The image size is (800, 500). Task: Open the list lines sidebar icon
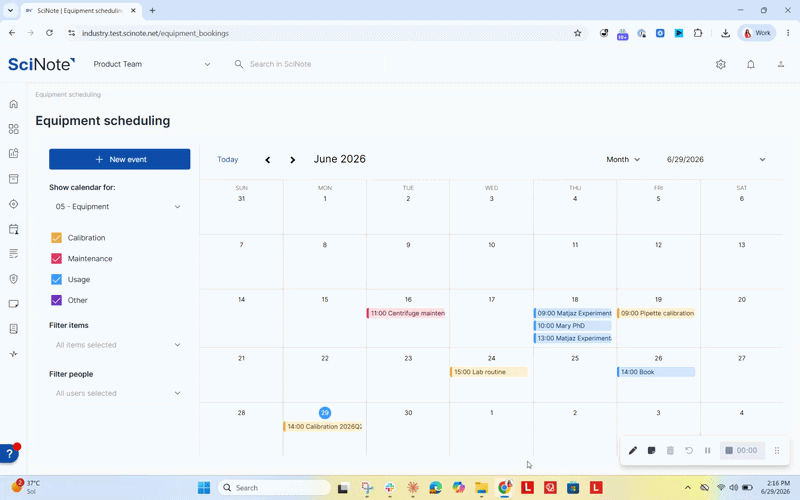click(x=14, y=254)
